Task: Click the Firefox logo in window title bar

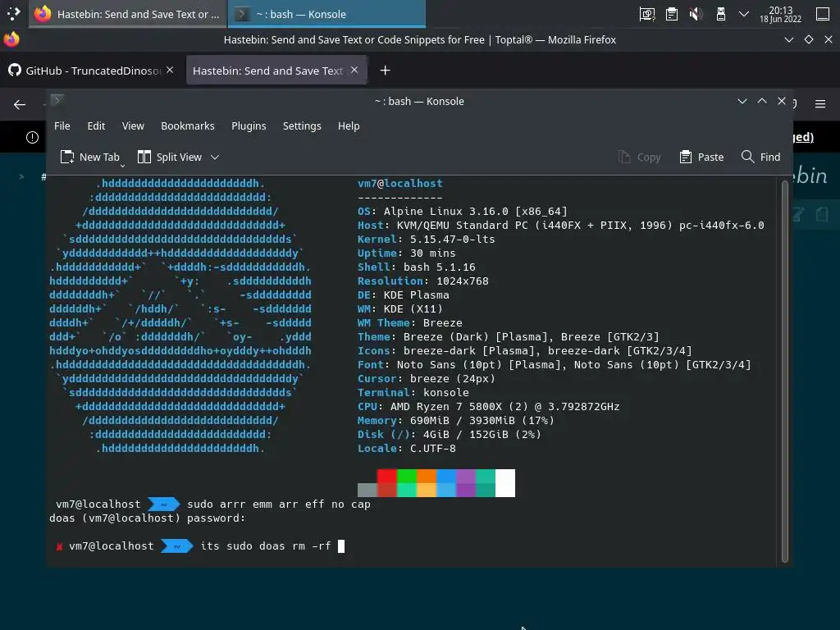Action: [11, 39]
